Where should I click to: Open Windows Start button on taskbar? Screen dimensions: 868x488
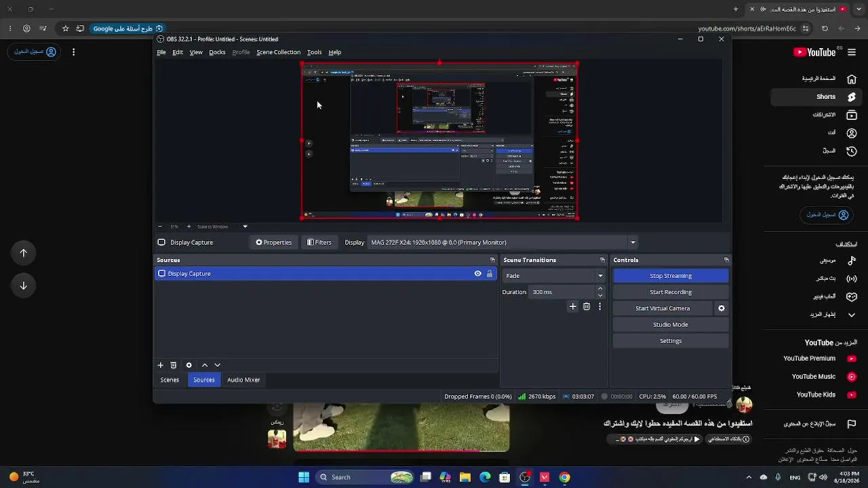(304, 477)
